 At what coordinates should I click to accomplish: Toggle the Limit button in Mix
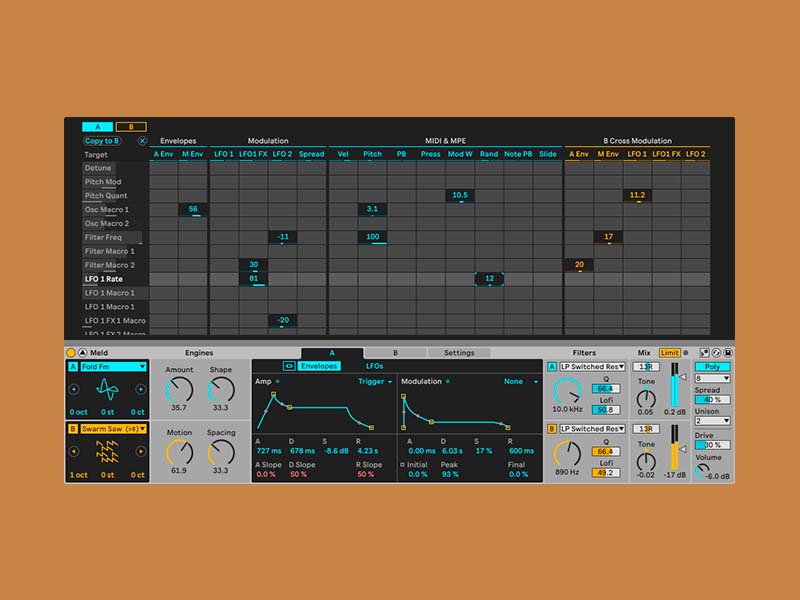point(669,353)
